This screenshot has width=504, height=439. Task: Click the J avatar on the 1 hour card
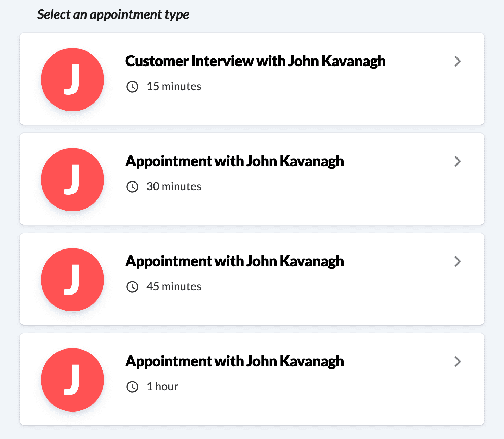pos(73,380)
